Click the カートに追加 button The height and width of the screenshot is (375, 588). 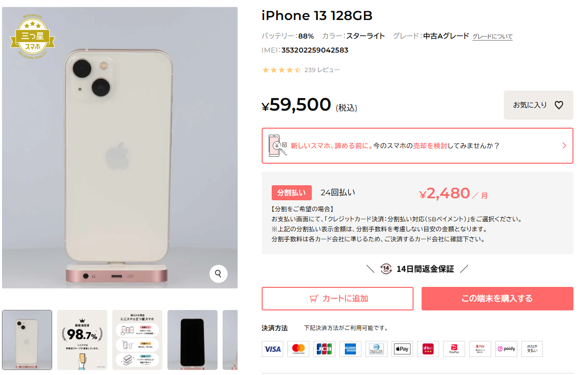[x=337, y=298]
